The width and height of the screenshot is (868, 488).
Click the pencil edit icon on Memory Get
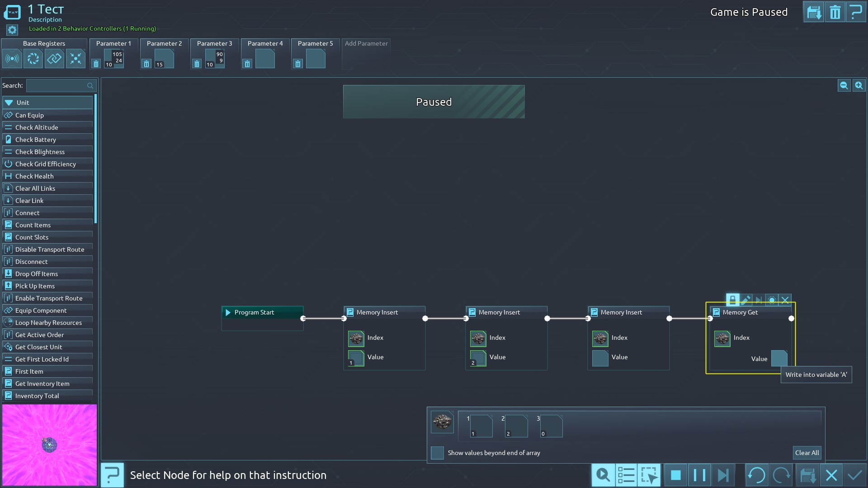(745, 300)
